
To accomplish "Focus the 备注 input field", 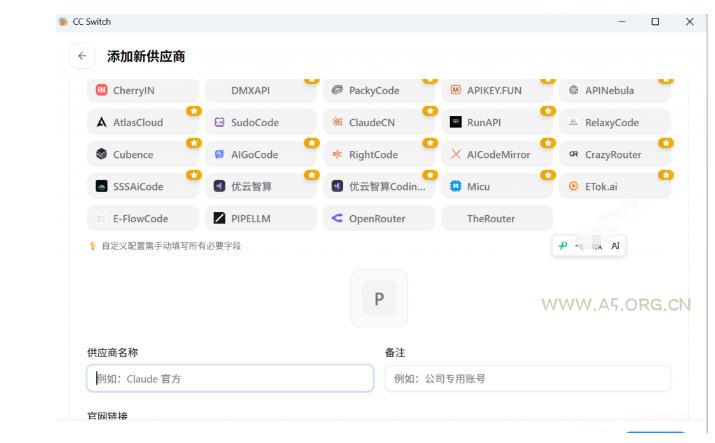I will [528, 378].
